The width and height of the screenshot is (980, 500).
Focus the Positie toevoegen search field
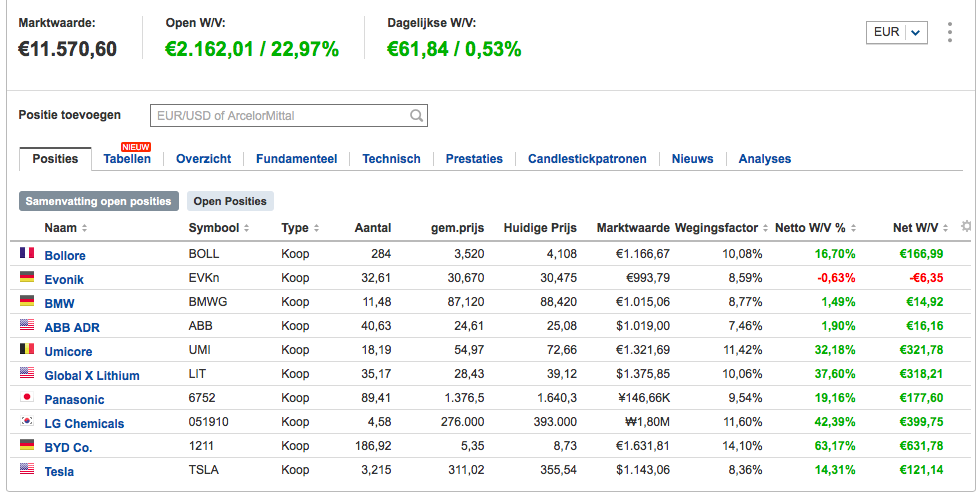coord(289,116)
